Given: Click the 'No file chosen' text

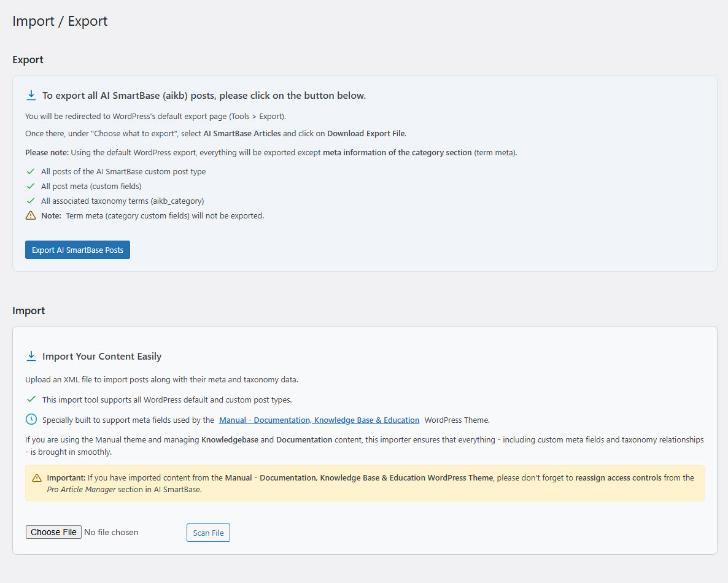Looking at the screenshot, I should point(112,533).
